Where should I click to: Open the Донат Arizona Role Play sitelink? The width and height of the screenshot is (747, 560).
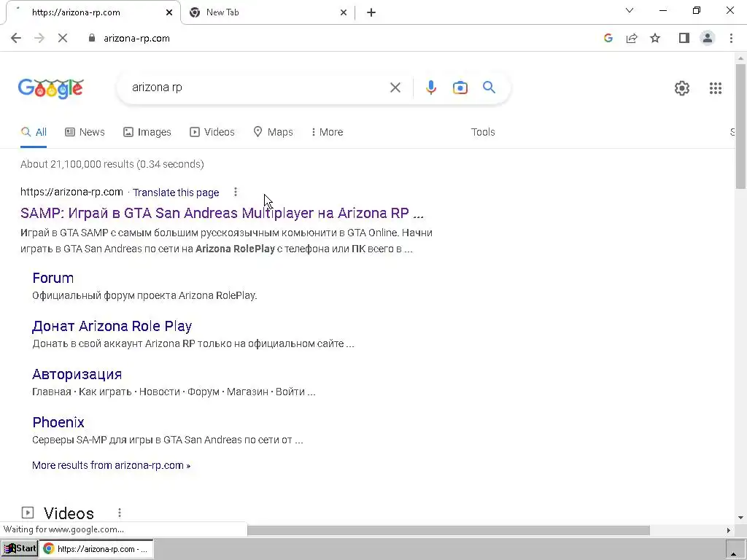112,326
